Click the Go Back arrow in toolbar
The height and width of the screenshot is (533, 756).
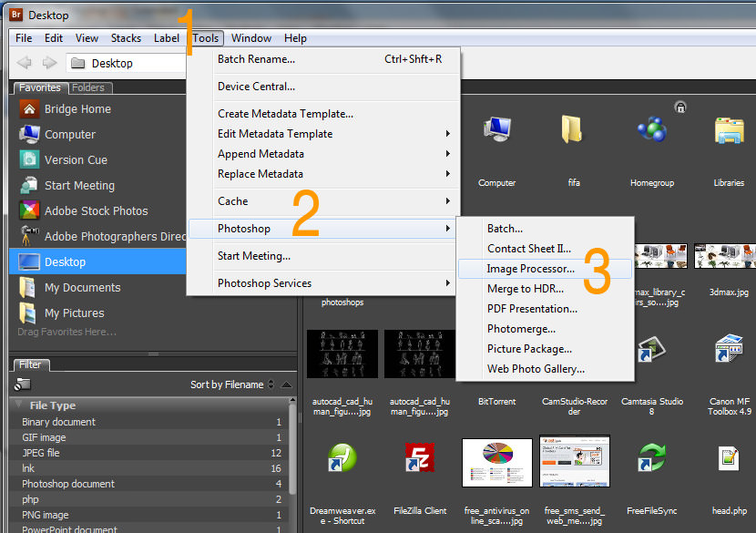click(x=25, y=63)
